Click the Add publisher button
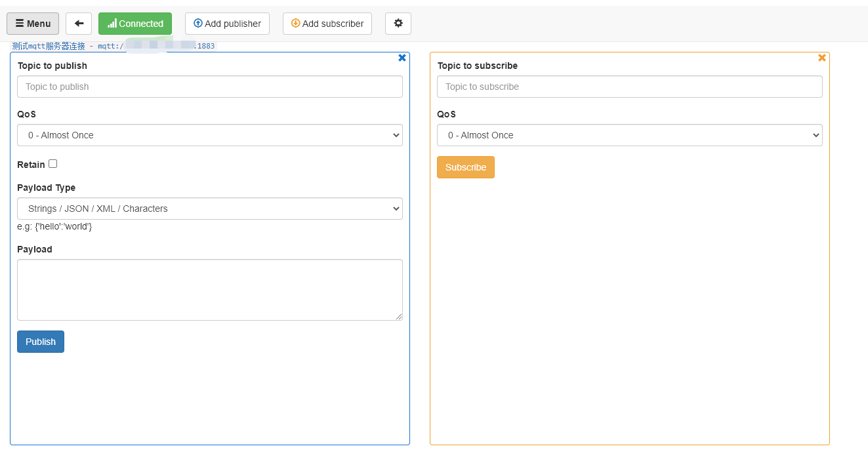 point(227,24)
